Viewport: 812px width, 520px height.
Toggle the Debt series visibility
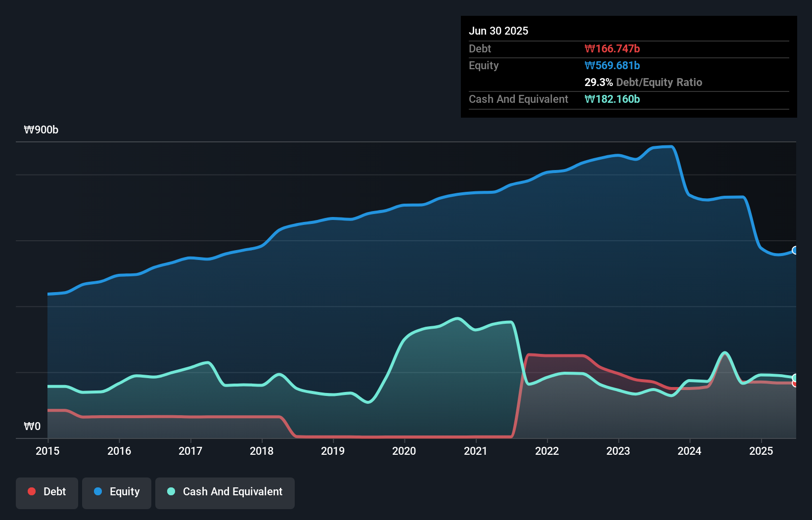[47, 492]
